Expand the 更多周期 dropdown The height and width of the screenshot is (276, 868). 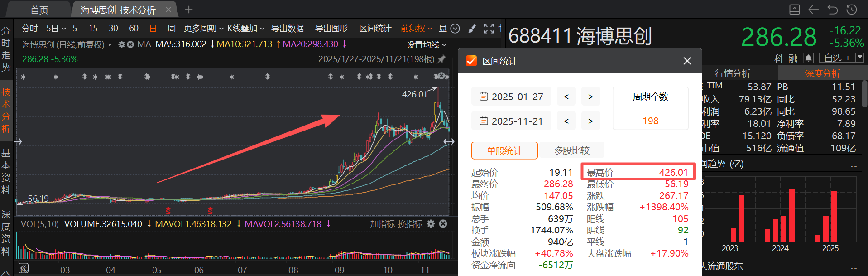click(x=203, y=29)
